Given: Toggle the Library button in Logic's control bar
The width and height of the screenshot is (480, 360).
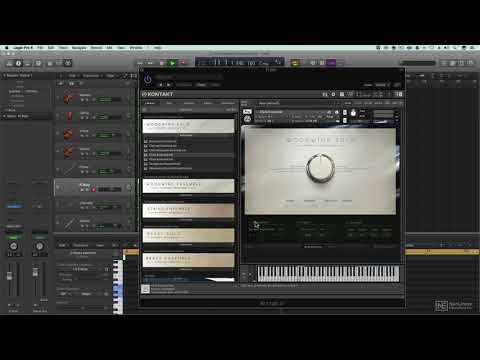Looking at the screenshot, I should click(9, 63).
